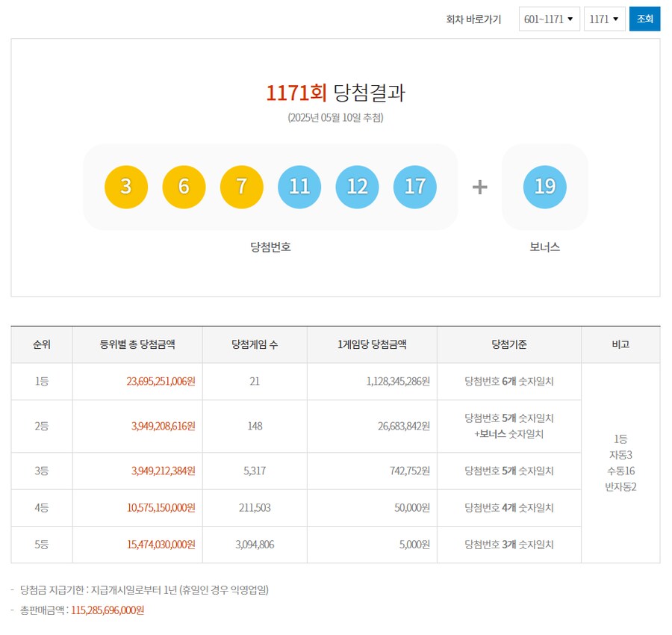The image size is (672, 635).
Task: Click the 보너스 label below bonus ball
Action: click(544, 248)
